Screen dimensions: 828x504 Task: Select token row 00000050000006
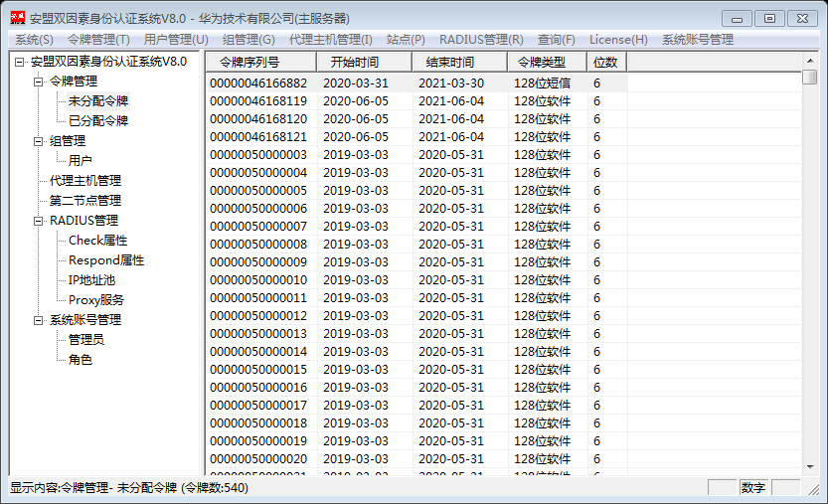click(416, 209)
